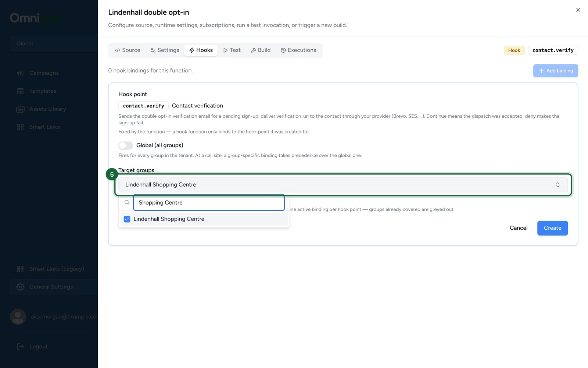Cancel the hook binding form
The height and width of the screenshot is (368, 588).
(x=519, y=228)
